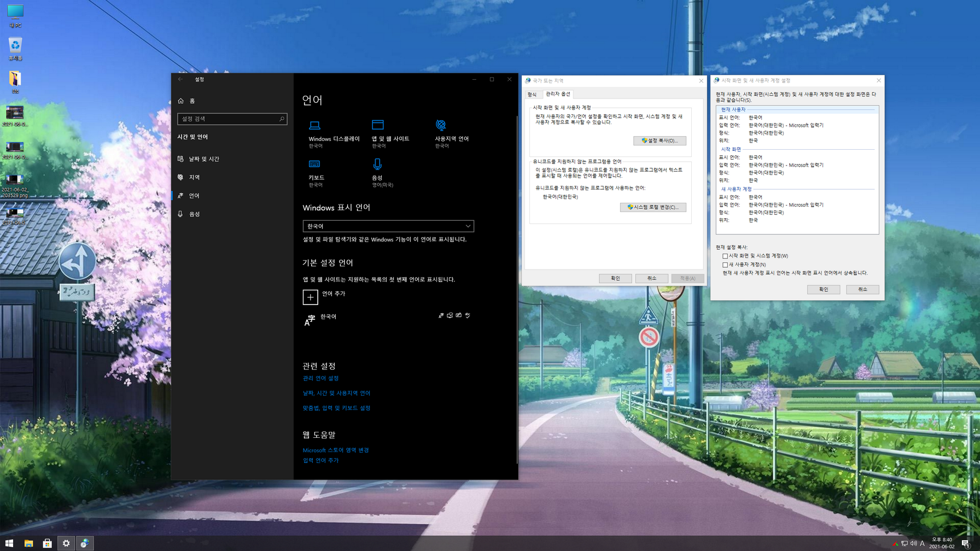Click the 앱 및 웹 사이트 window icon
980x551 pixels.
pos(378,125)
